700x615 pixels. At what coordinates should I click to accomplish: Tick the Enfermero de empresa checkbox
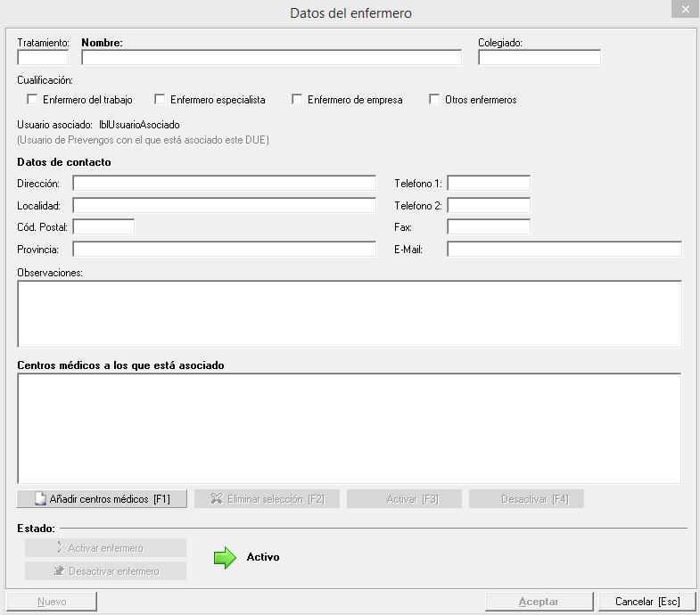pos(298,100)
